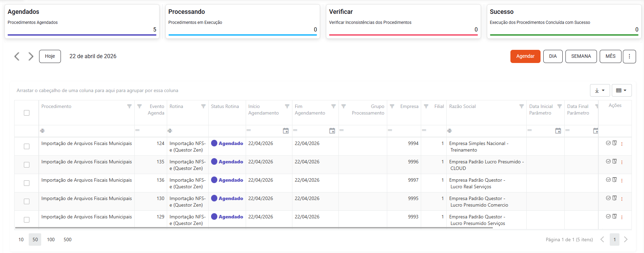
Task: Click the book action icon for Evento 135
Action: [x=615, y=161]
